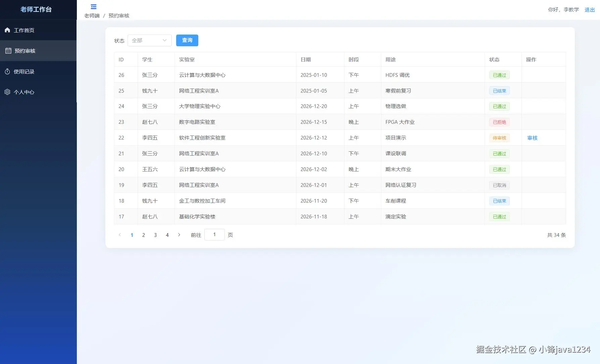The height and width of the screenshot is (364, 600).
Task: Click the gear icon beside 个人中心
Action: pos(7,92)
